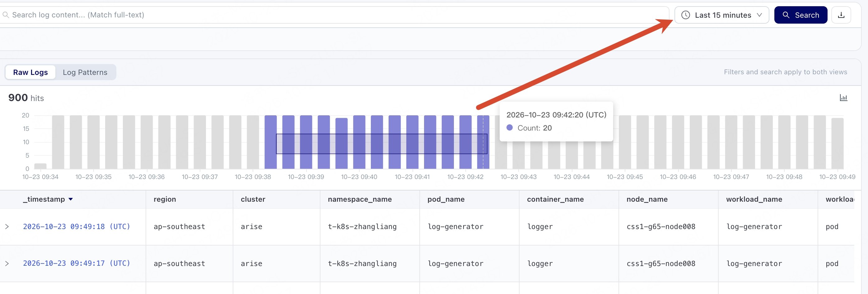Screen dimensions: 868x294
Task: Click the workload_name column header
Action: point(754,199)
